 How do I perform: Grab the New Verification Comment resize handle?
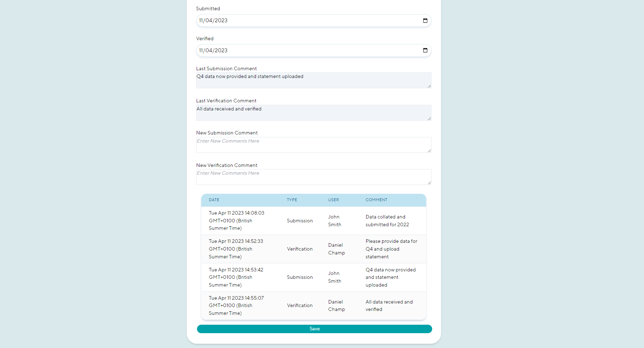click(429, 183)
